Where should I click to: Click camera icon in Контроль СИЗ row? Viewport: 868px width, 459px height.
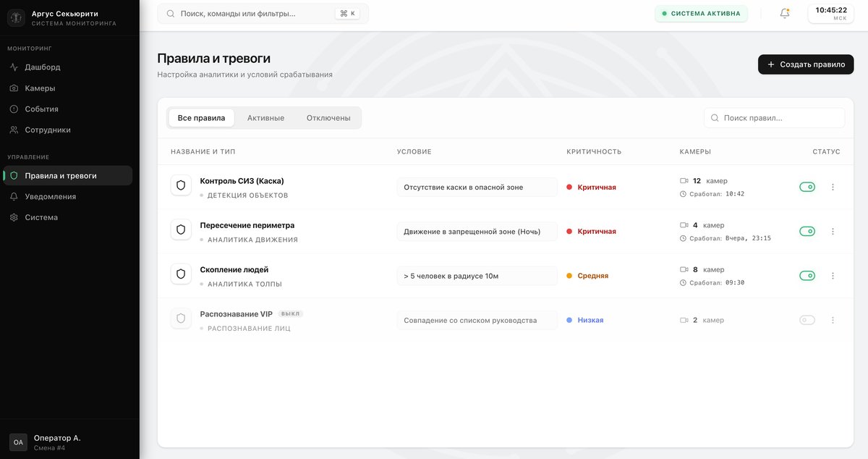tap(684, 181)
